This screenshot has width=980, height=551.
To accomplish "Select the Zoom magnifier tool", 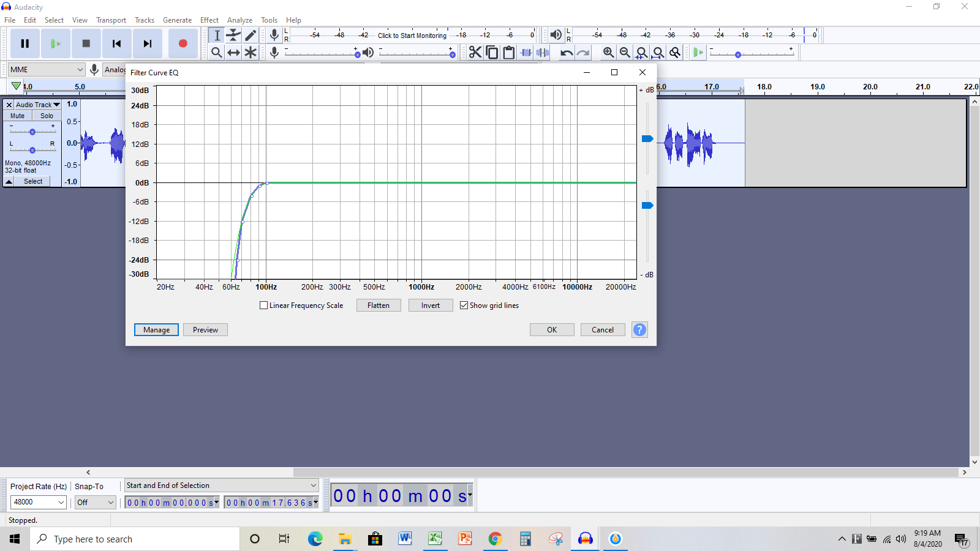I will (217, 53).
